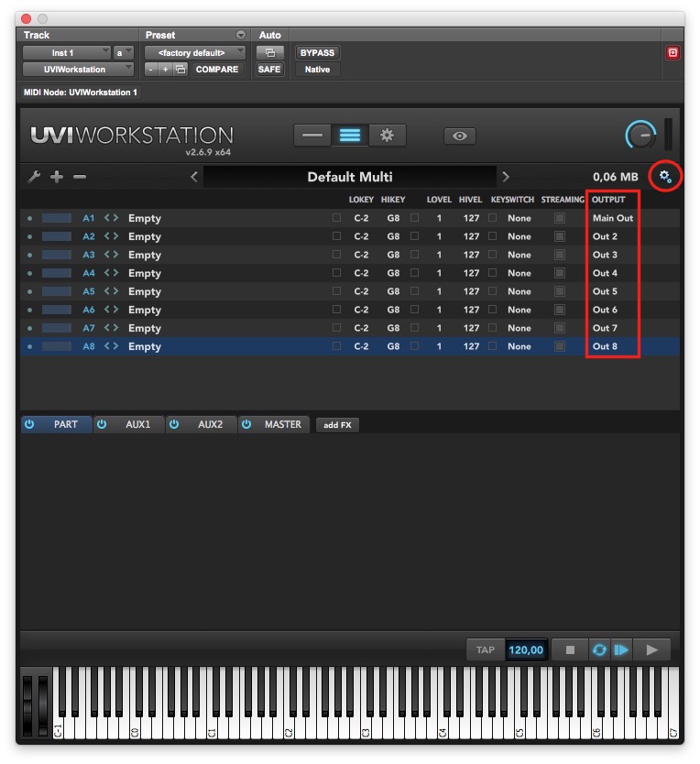Click the Native button
This screenshot has height=764, width=700.
pyautogui.click(x=317, y=70)
